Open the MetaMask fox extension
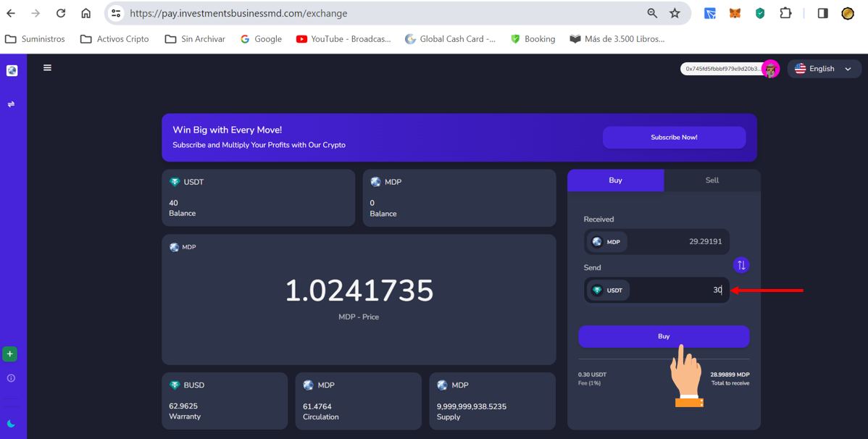868x439 pixels. click(735, 13)
